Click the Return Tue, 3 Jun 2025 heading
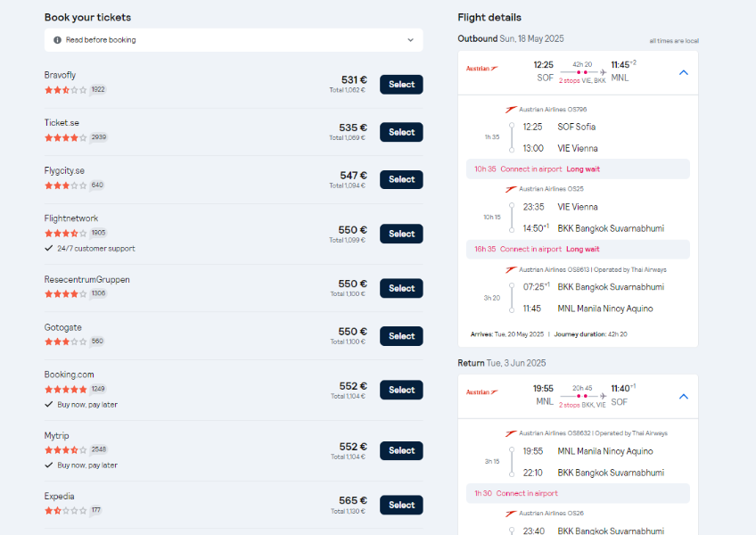The image size is (756, 535). [501, 363]
